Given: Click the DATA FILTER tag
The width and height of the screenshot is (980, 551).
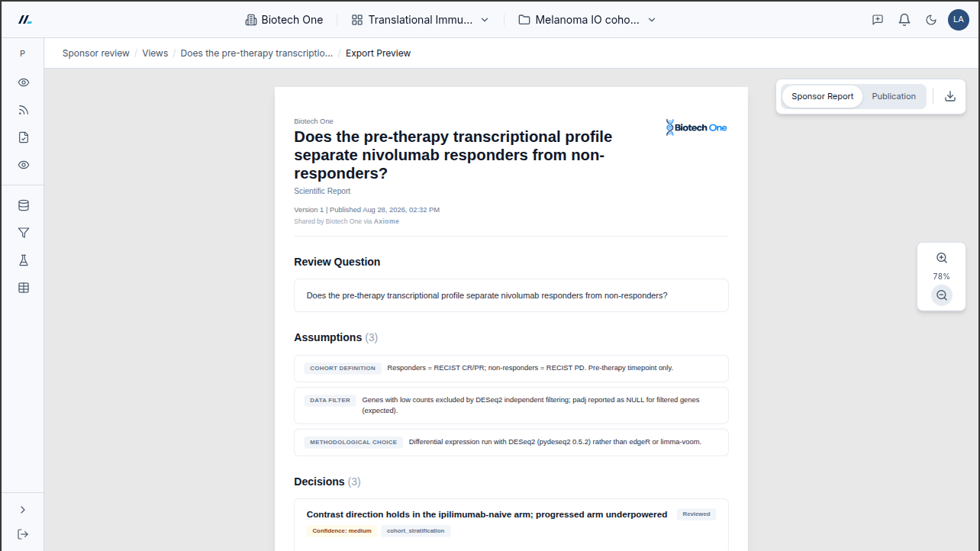Looking at the screenshot, I should point(330,400).
